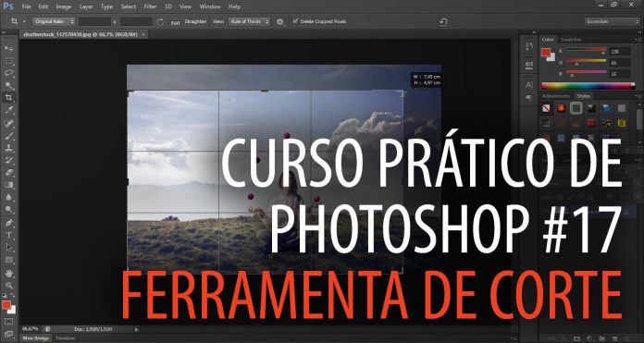Toggle Quick Mask mode icon

tap(8, 321)
